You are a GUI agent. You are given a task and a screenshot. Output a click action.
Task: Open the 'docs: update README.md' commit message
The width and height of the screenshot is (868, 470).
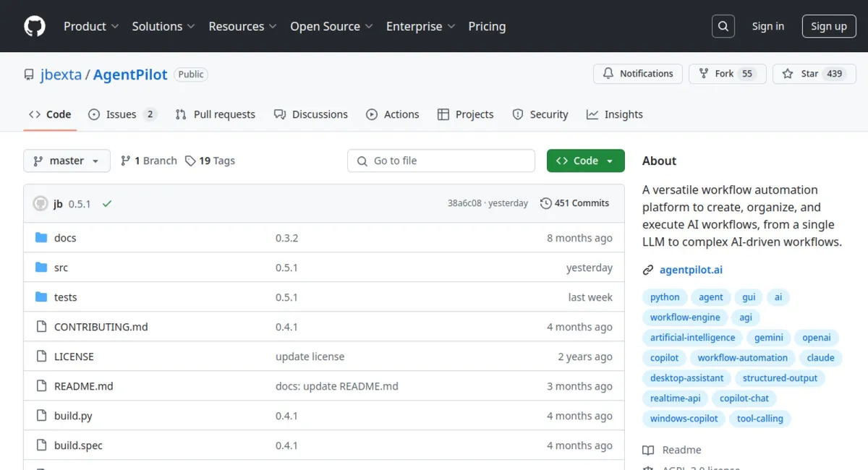click(x=337, y=386)
